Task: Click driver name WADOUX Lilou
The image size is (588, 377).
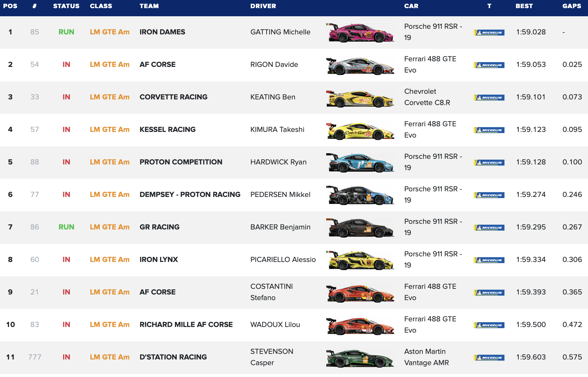Action: point(275,324)
